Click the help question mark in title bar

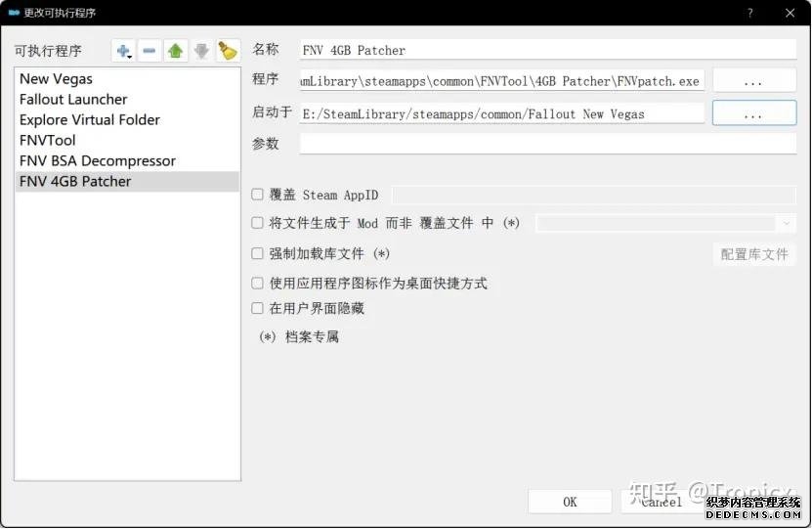[750, 13]
